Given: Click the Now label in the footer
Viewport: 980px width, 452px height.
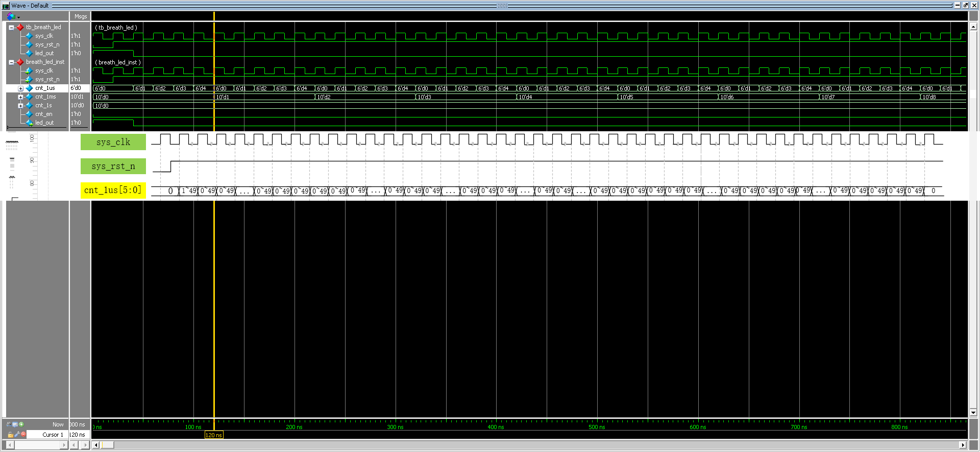Looking at the screenshot, I should [58, 424].
